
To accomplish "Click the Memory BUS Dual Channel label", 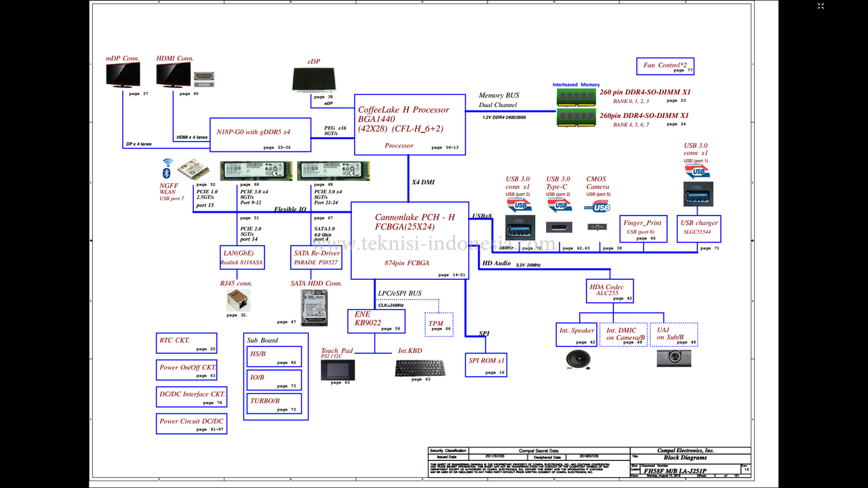I will (x=498, y=100).
